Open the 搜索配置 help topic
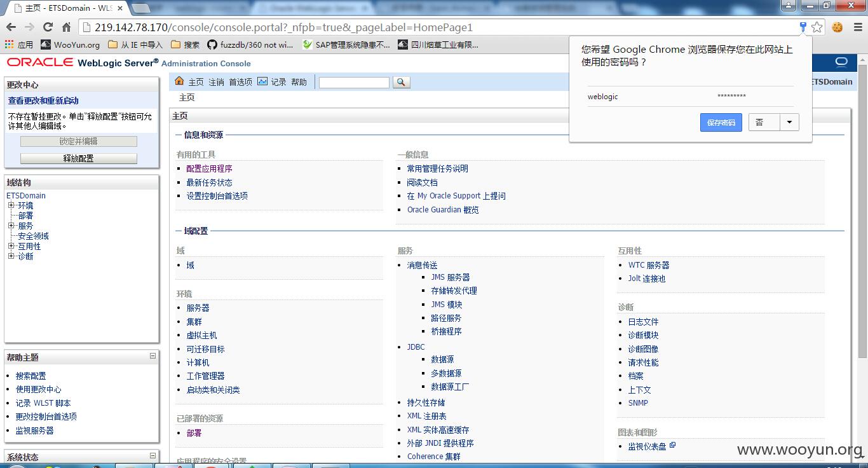Image resolution: width=868 pixels, height=468 pixels. pos(31,376)
